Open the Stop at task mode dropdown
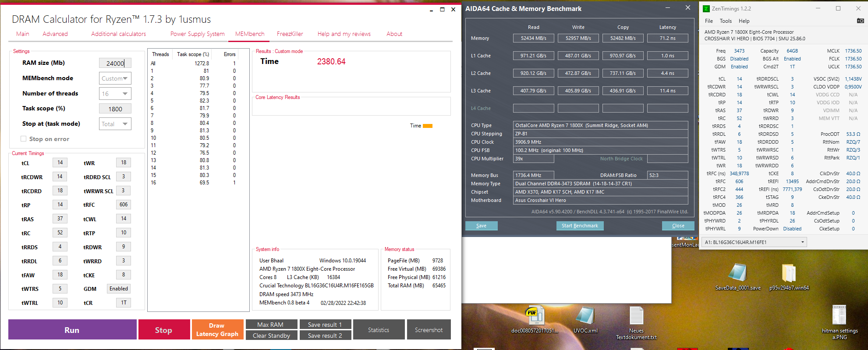Screen dimensions: 868x350 (115, 124)
